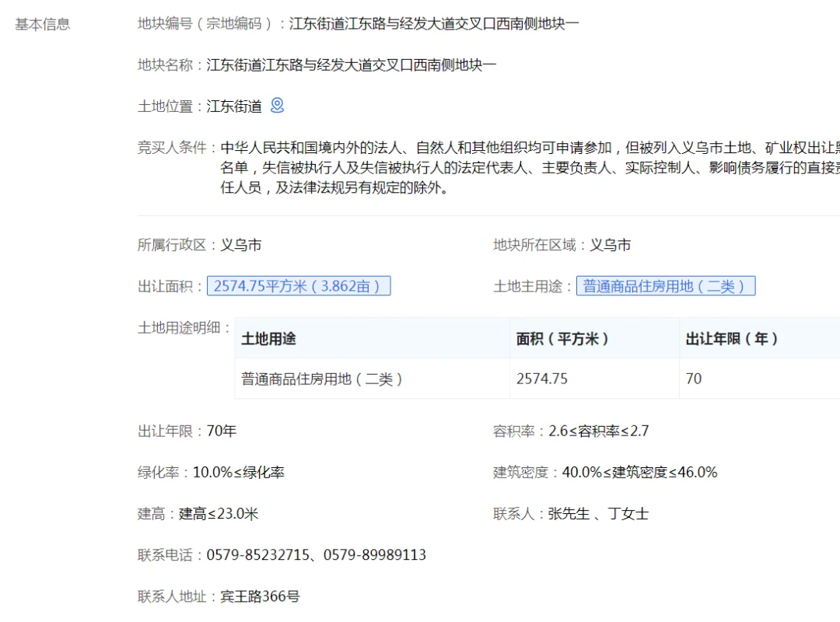This screenshot has height=622, width=840.
Task: Click 地块所在区域 value 义乌市
Action: (611, 245)
